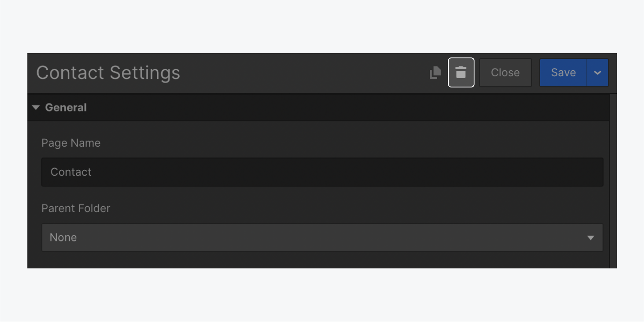This screenshot has width=644, height=322.
Task: Select the None value in Parent Folder
Action: [63, 238]
